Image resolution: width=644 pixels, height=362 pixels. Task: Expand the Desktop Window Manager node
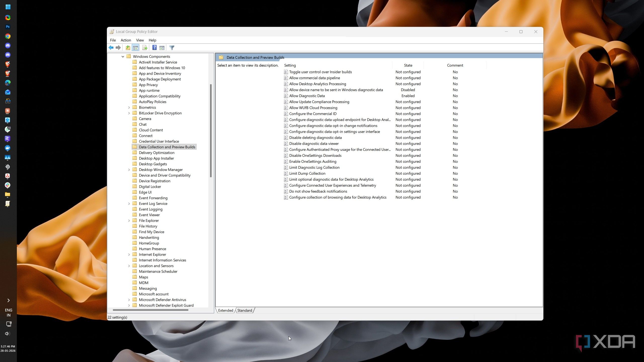129,170
